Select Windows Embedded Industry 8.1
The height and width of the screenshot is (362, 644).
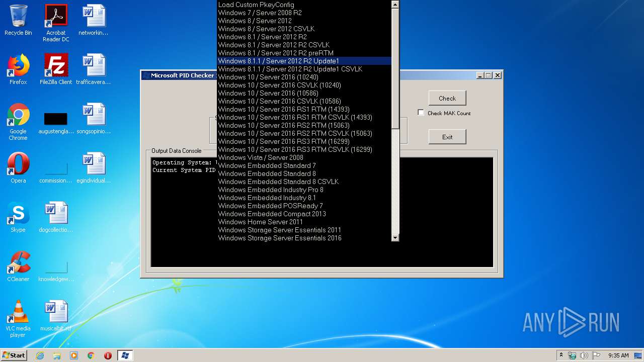click(x=304, y=198)
